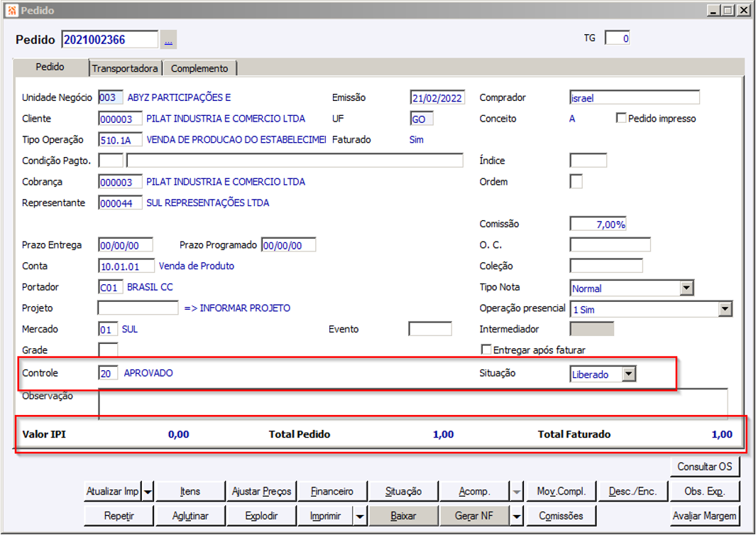This screenshot has height=535, width=756.
Task: Click the Condição Pagto. description field
Action: coord(295,161)
